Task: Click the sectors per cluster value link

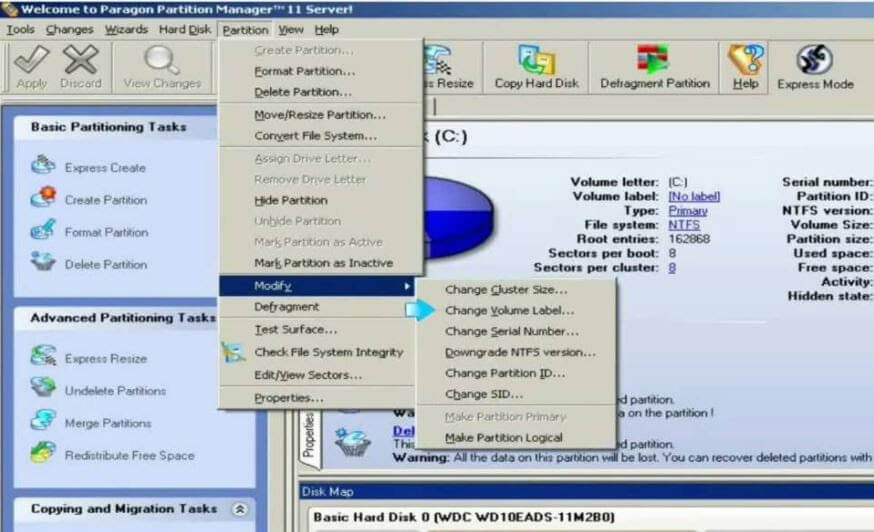Action: [x=672, y=268]
